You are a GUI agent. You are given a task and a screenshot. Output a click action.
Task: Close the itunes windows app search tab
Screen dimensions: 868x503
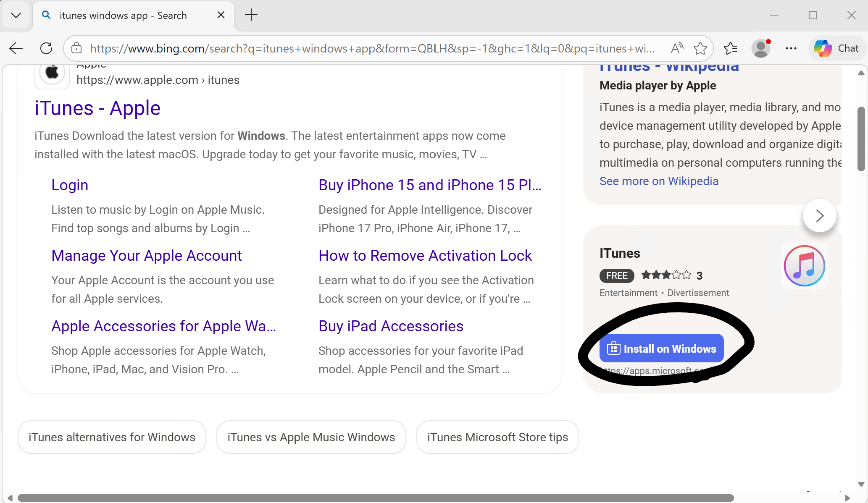pyautogui.click(x=221, y=15)
